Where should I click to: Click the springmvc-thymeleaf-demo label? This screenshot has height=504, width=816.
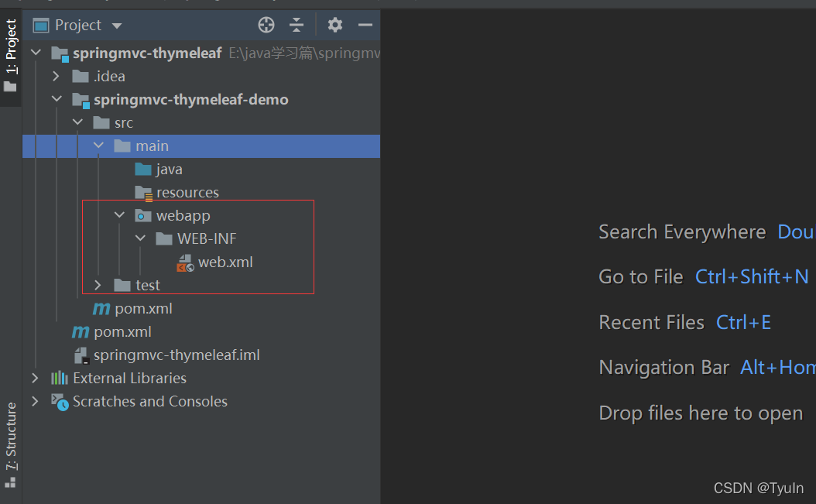click(190, 99)
